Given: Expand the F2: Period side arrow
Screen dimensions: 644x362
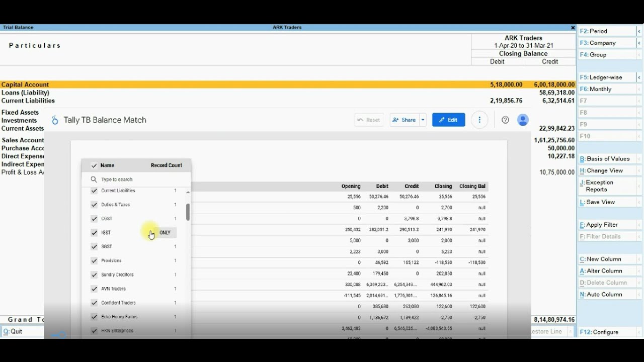Looking at the screenshot, I should 639,31.
